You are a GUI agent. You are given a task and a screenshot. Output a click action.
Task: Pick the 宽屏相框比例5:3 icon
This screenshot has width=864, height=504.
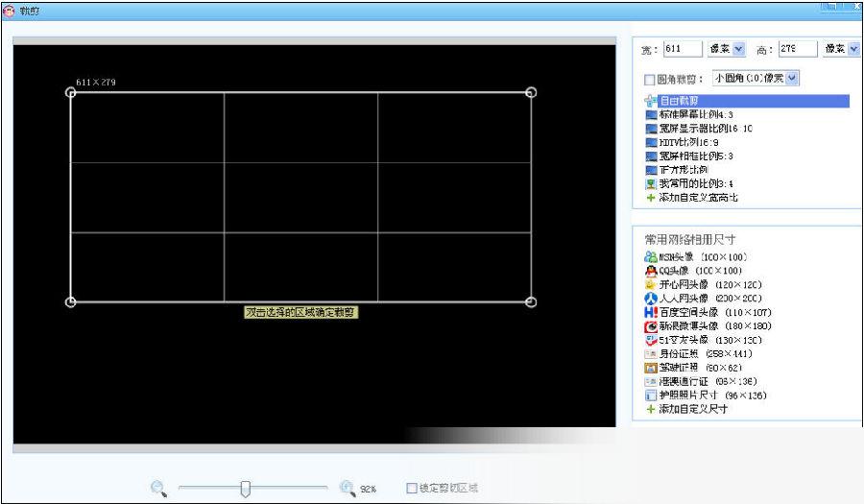click(x=651, y=156)
